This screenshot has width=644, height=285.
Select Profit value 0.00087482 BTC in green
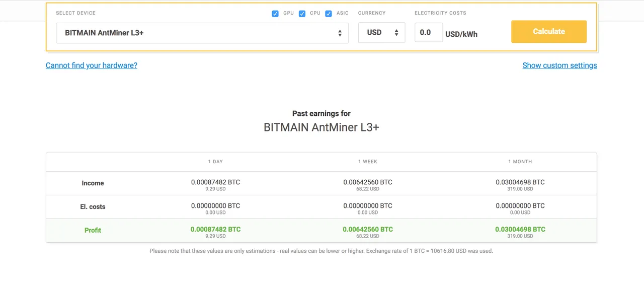pos(215,229)
